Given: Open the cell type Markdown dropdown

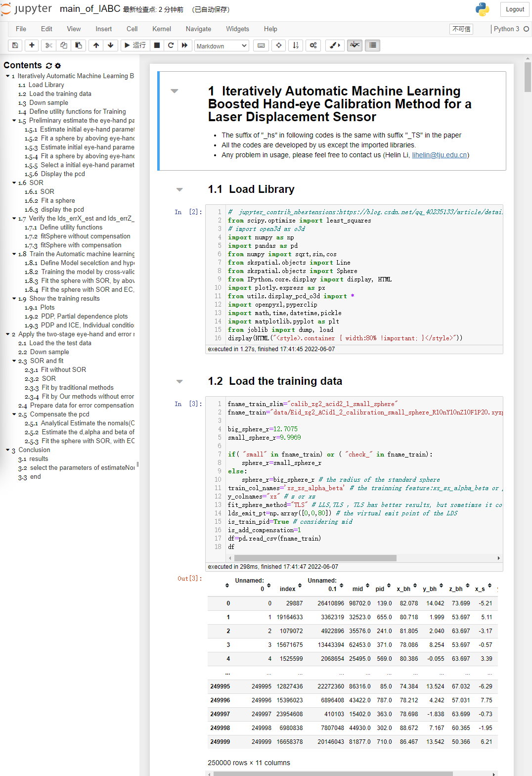Looking at the screenshot, I should [x=222, y=46].
